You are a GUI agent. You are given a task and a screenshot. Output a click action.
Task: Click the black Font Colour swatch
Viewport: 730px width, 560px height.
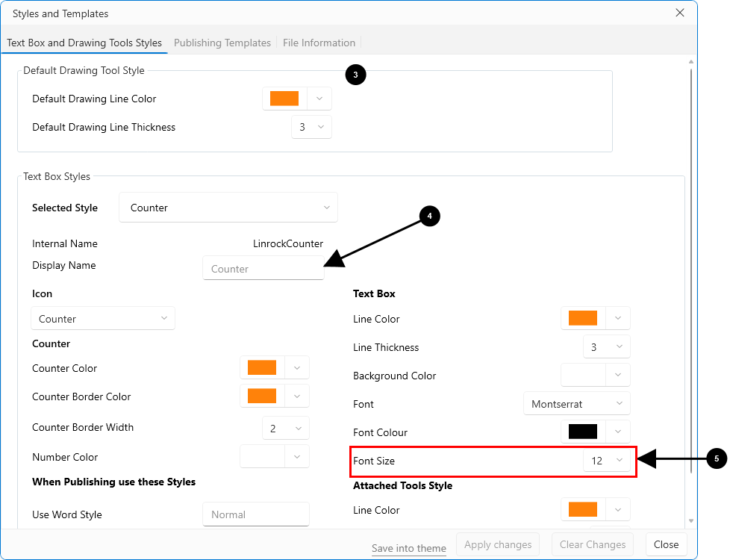click(583, 432)
